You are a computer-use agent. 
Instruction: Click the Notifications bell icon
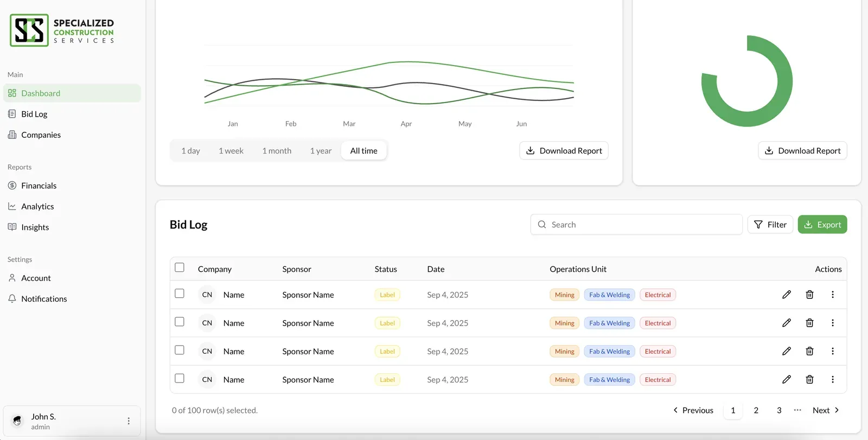[12, 298]
